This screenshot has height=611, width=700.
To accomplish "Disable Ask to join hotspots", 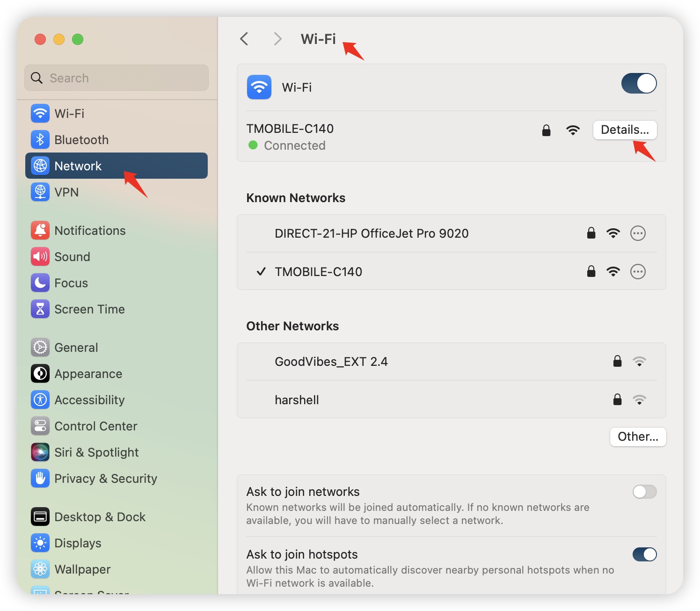I will click(645, 554).
